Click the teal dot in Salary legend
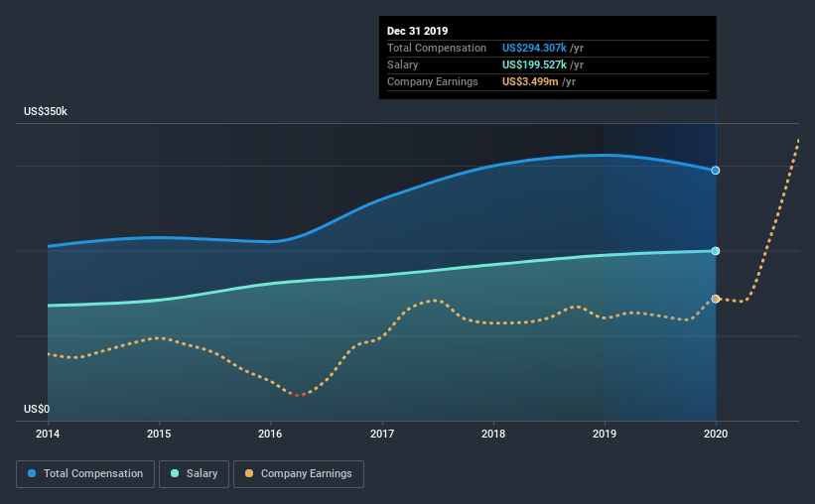815x504 pixels. pos(175,473)
